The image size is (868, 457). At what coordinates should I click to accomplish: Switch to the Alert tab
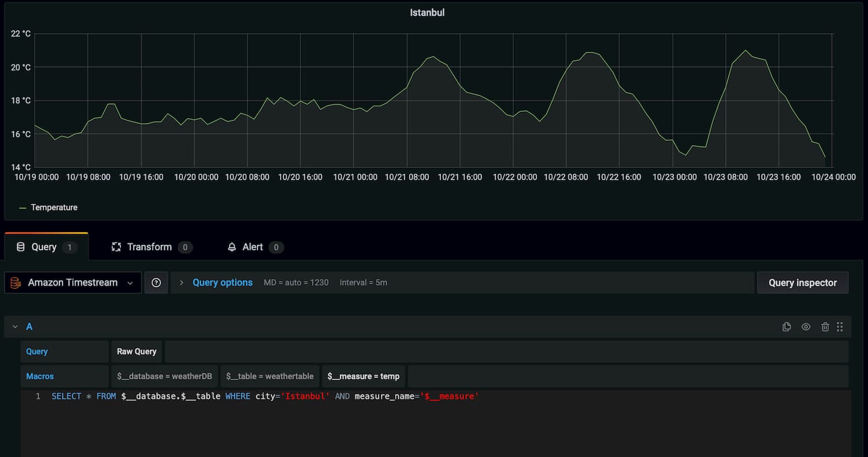pyautogui.click(x=255, y=247)
